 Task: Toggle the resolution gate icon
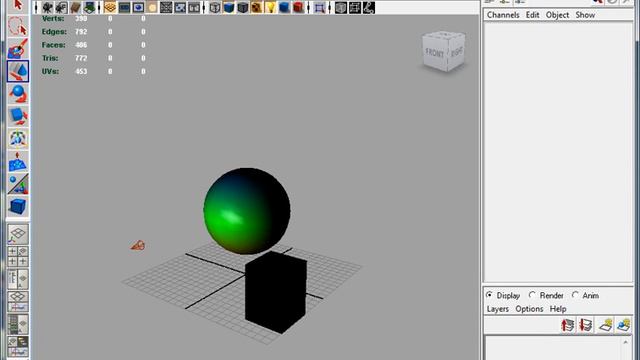(x=138, y=7)
